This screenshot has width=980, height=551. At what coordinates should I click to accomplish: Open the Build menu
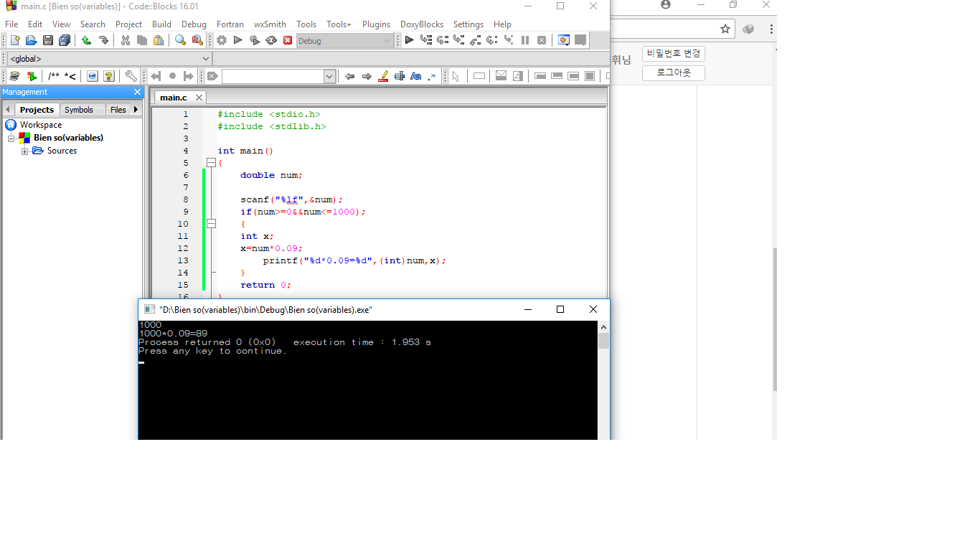161,24
